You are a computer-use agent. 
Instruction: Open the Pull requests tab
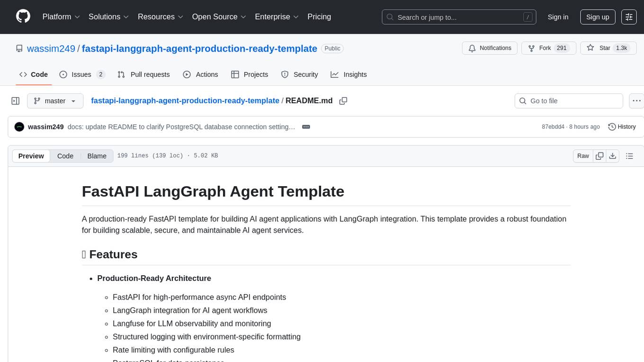point(143,74)
